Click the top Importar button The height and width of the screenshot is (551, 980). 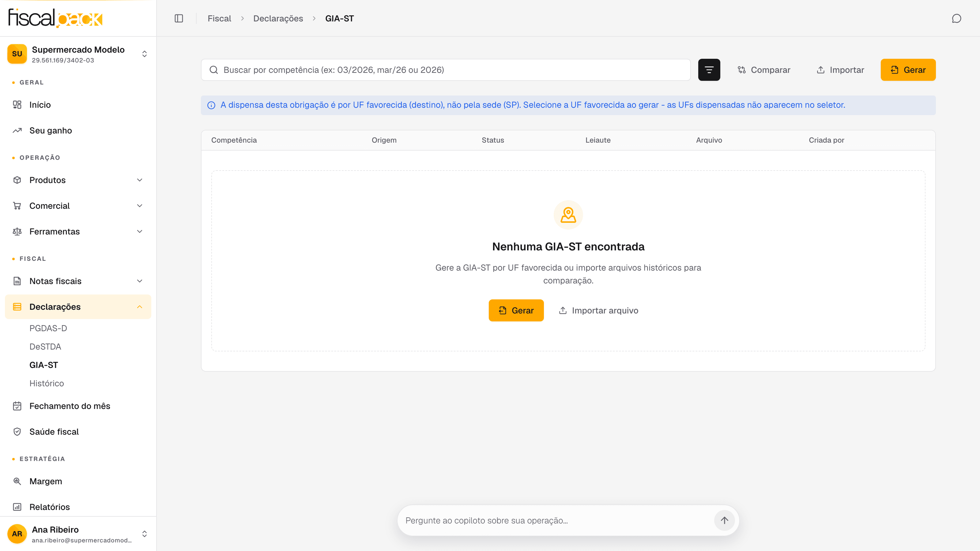pos(840,70)
